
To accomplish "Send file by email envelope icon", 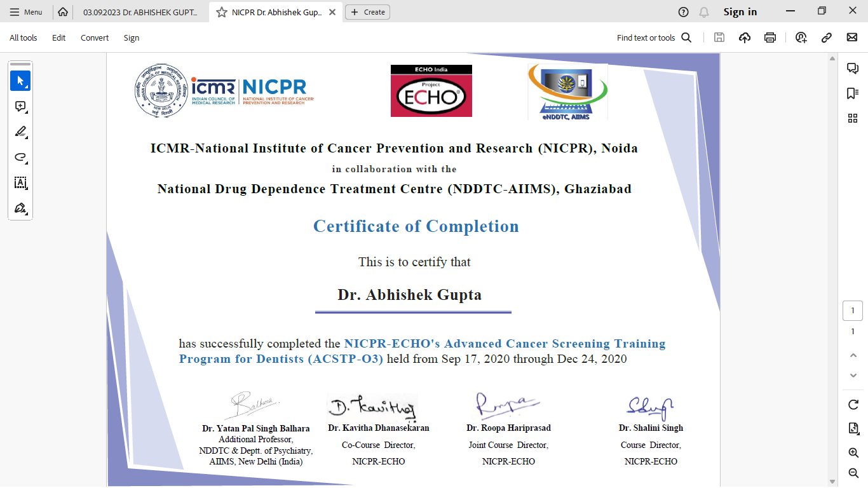I will click(852, 37).
